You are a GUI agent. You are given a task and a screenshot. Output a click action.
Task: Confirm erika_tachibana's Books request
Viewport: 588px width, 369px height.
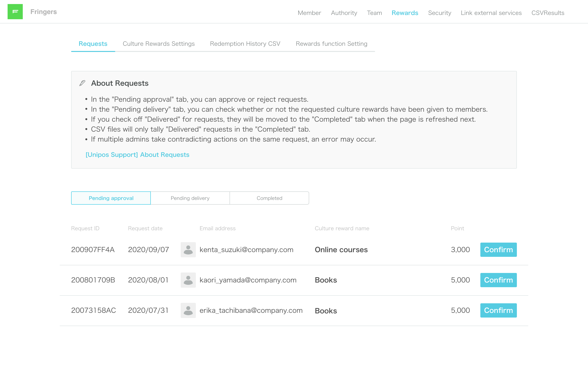[x=498, y=310]
